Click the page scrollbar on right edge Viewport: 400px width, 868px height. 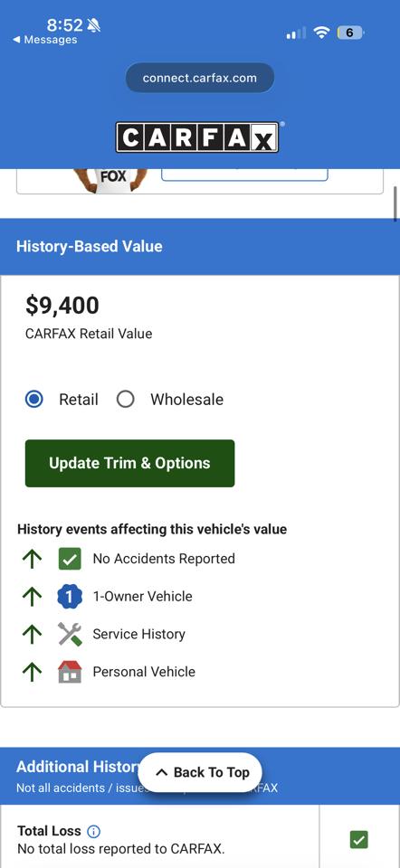[395, 203]
